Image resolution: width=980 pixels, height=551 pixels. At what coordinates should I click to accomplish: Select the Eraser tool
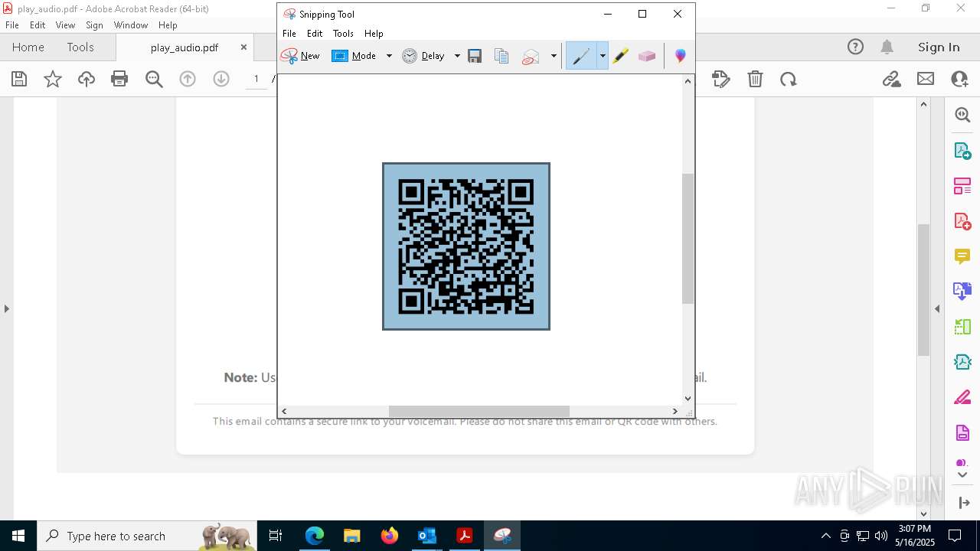(x=647, y=56)
